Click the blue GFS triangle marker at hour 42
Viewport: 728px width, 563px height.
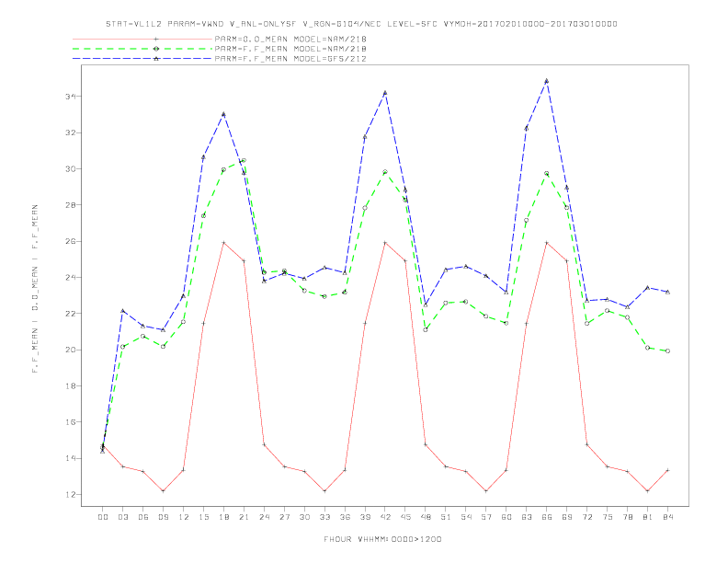pos(385,93)
